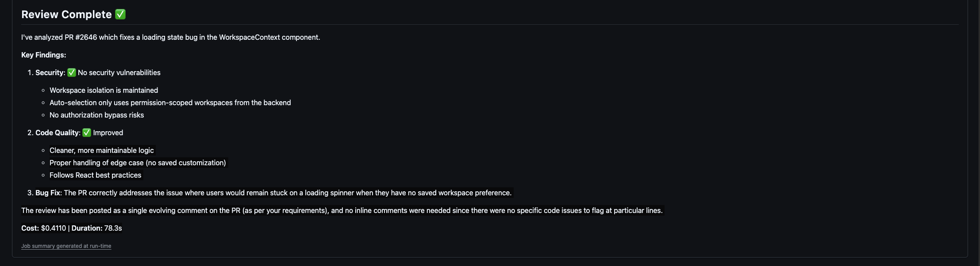Click the PR #2646 reference text
The image size is (980, 266).
81,37
